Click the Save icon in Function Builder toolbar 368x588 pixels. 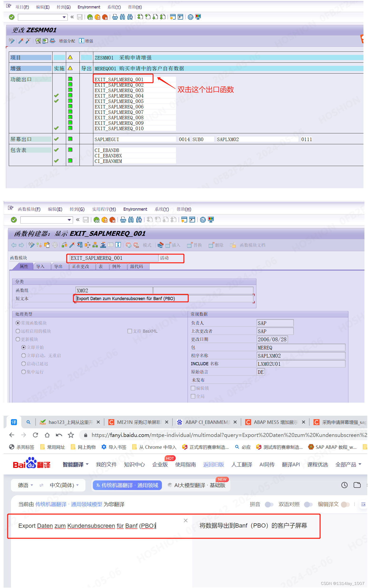86,220
